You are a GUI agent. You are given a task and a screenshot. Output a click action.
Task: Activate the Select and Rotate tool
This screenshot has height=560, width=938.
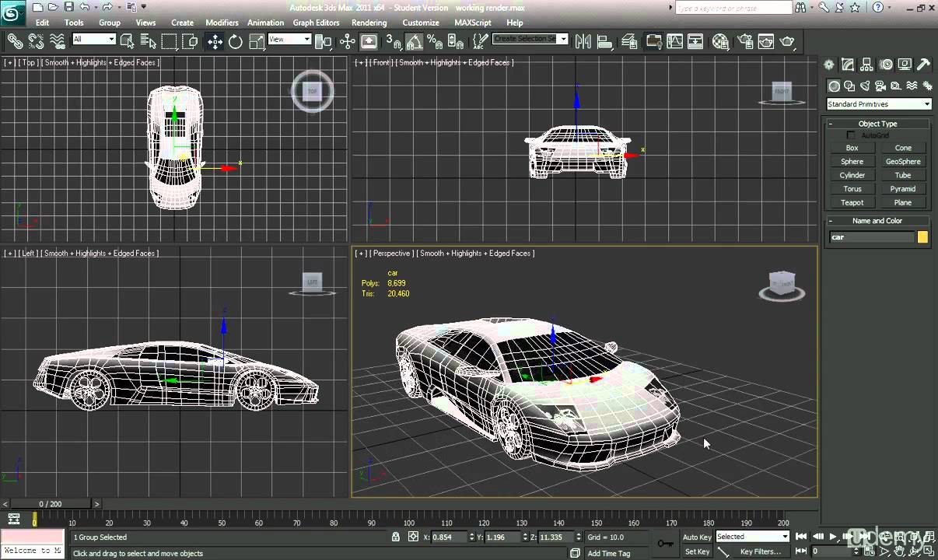236,41
